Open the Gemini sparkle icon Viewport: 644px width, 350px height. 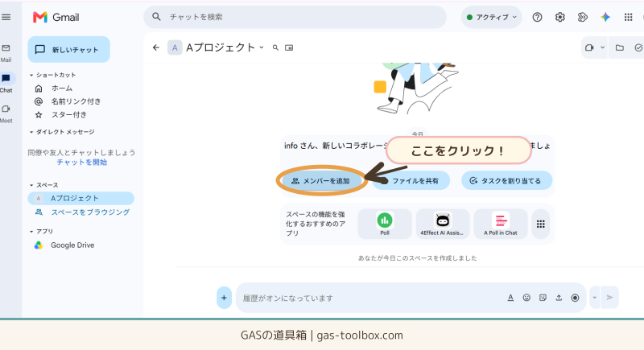pyautogui.click(x=605, y=17)
